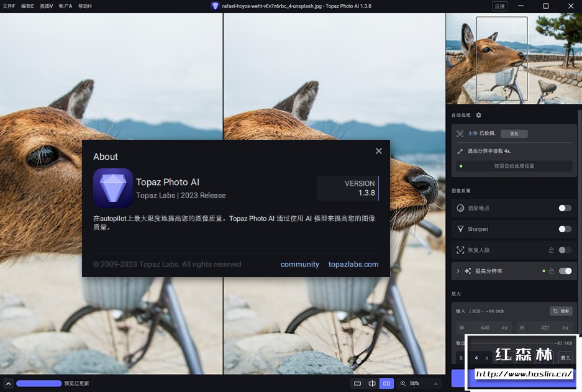Select side-by-side view icon

386,383
